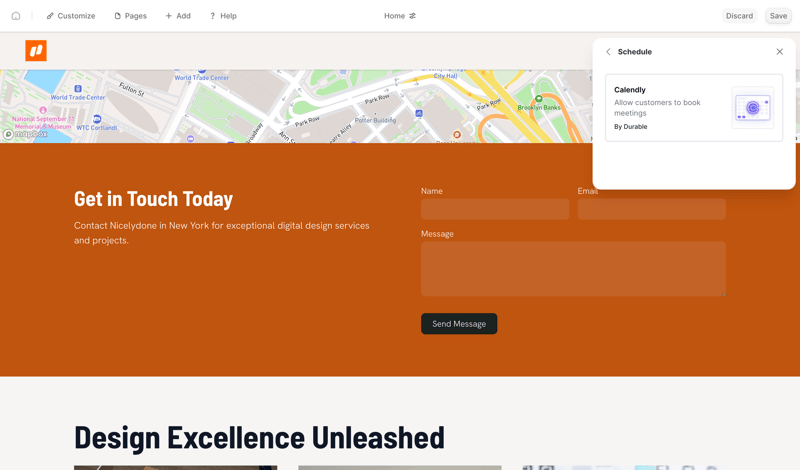The image size is (800, 470).
Task: Save the changes with the Save button
Action: click(x=778, y=16)
